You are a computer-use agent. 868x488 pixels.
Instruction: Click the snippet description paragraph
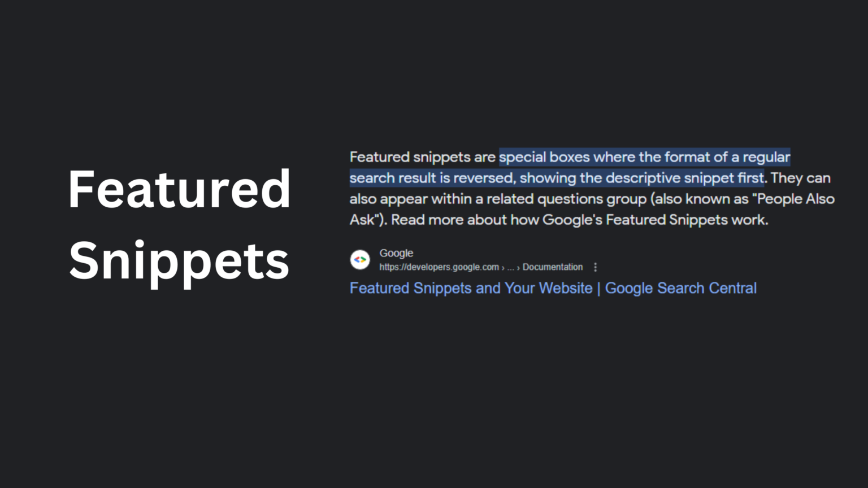coord(592,188)
